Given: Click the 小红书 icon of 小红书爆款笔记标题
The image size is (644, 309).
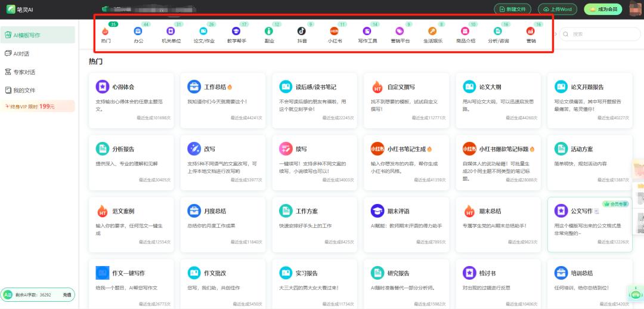Looking at the screenshot, I should click(469, 149).
